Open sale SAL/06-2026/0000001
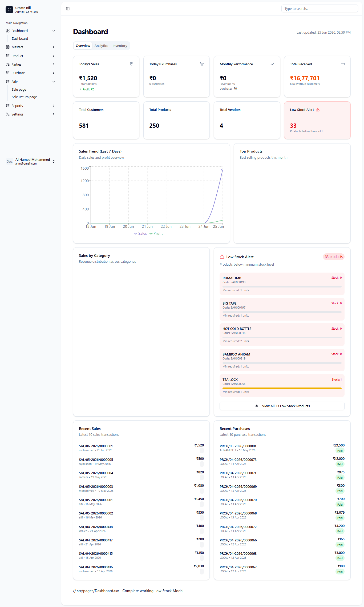364x607 pixels. click(141, 448)
